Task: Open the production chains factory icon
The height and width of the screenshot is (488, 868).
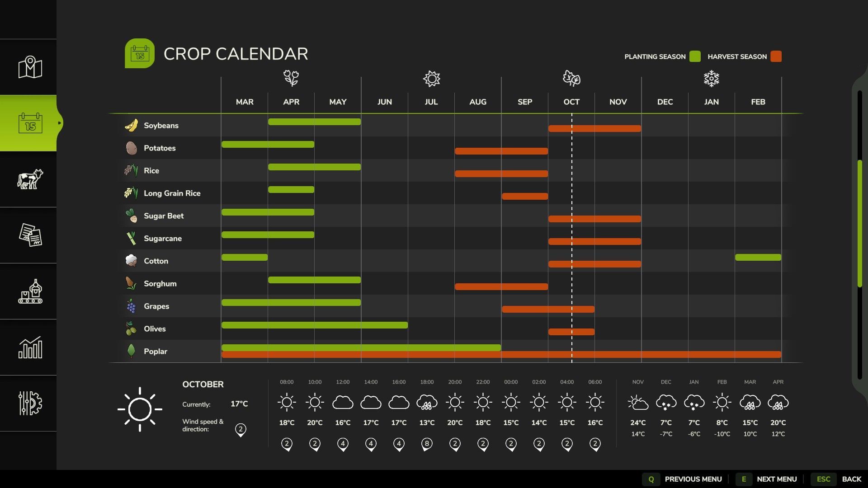Action: [x=30, y=291]
